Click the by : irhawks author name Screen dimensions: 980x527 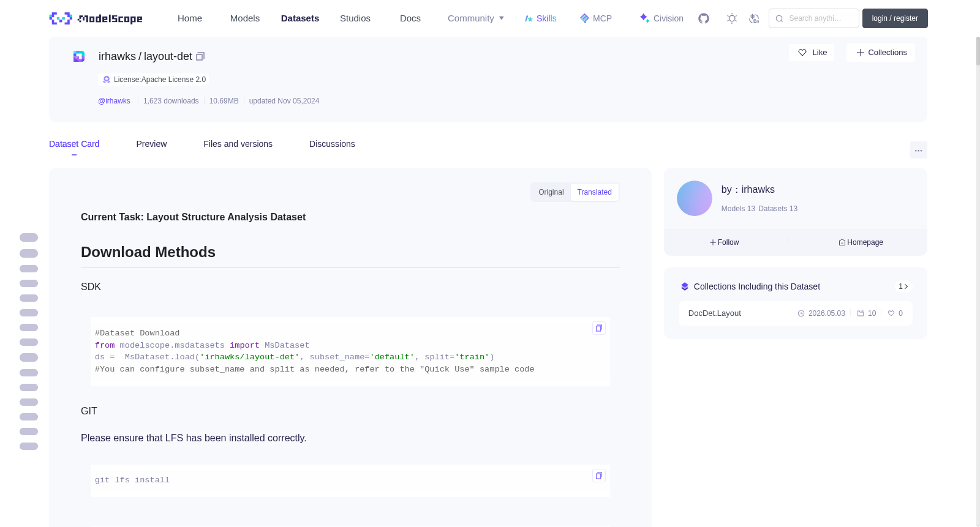748,190
